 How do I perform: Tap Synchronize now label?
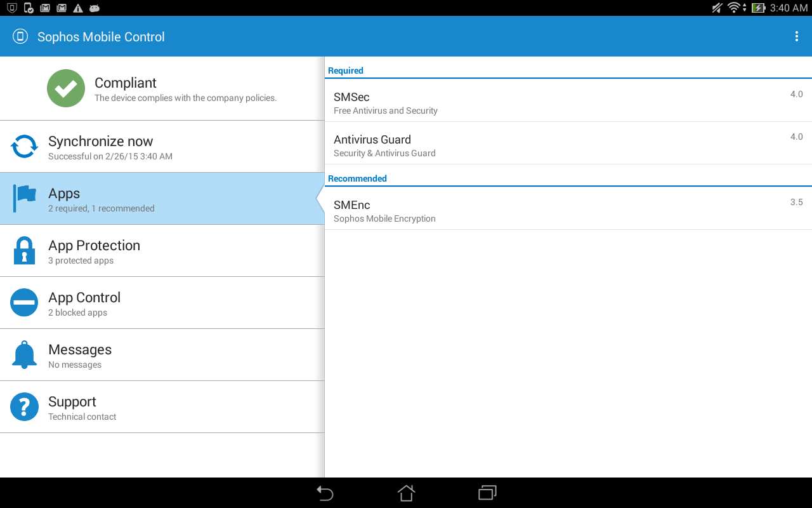[x=101, y=141]
